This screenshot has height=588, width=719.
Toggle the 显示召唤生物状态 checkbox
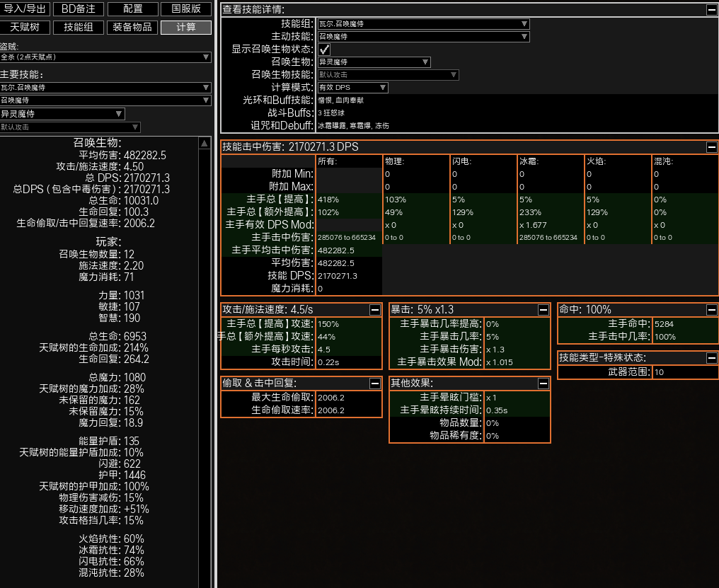pyautogui.click(x=323, y=50)
